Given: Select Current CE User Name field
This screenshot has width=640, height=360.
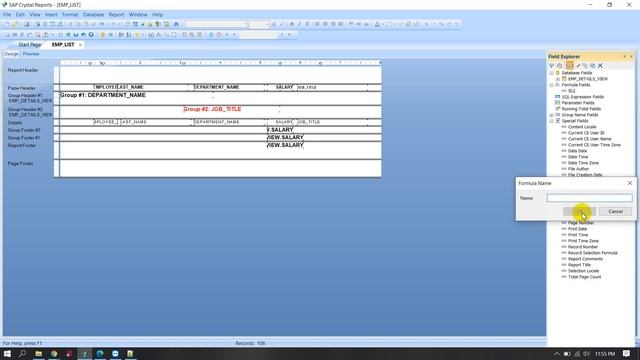Looking at the screenshot, I should 589,139.
